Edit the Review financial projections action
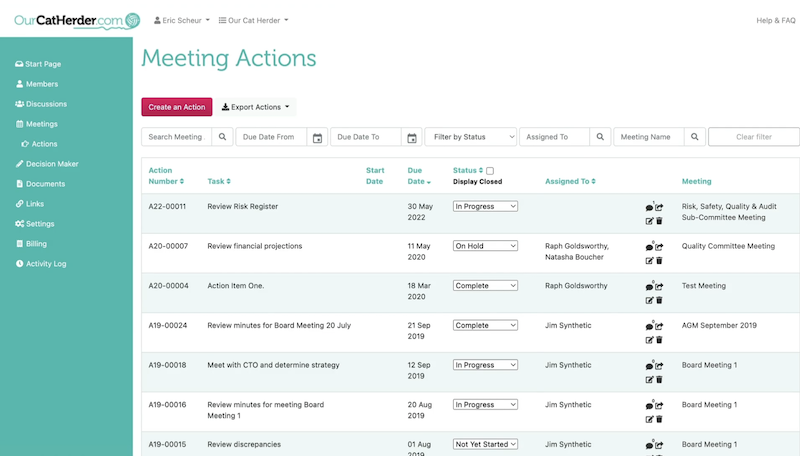 (649, 261)
